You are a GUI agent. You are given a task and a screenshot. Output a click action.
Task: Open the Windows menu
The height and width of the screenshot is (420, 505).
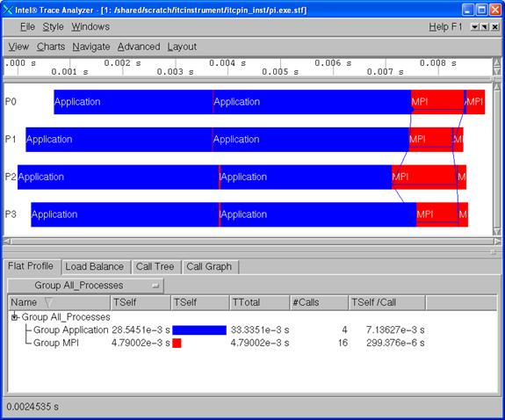[x=90, y=26]
